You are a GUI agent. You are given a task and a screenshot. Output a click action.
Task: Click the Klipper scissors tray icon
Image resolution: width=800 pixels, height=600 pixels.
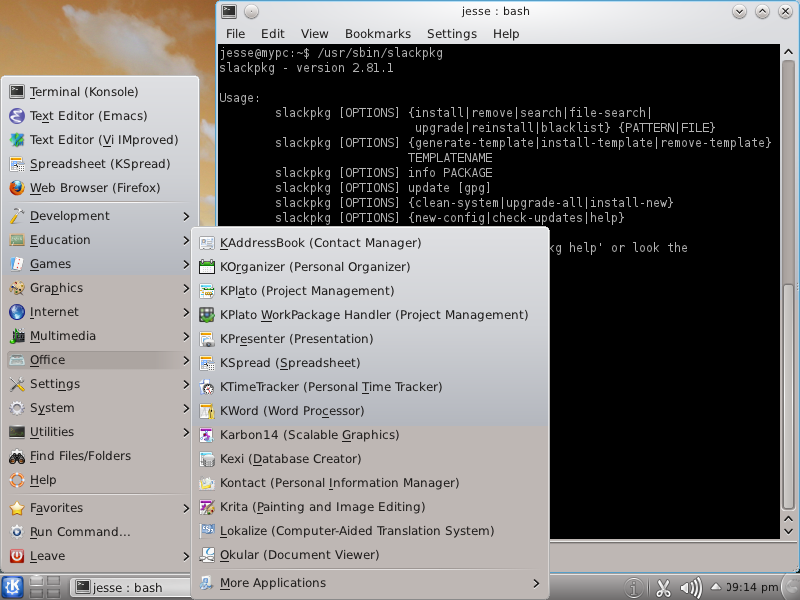[x=662, y=588]
